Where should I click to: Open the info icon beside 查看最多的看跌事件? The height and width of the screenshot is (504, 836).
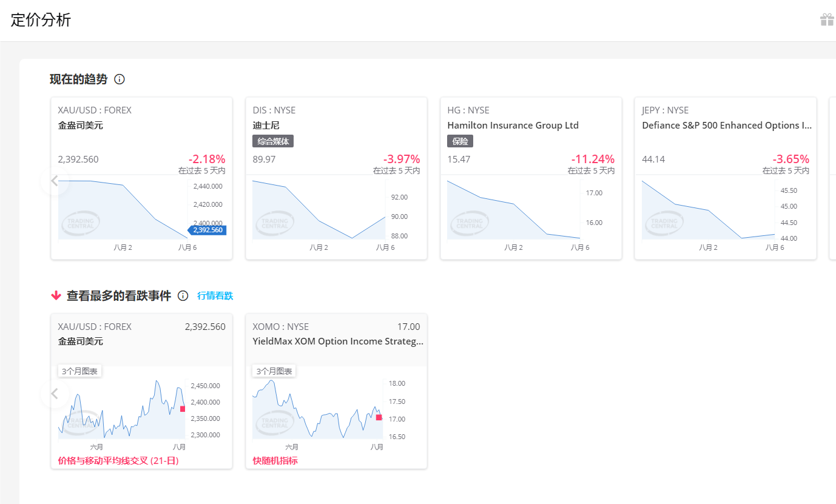[x=183, y=295]
